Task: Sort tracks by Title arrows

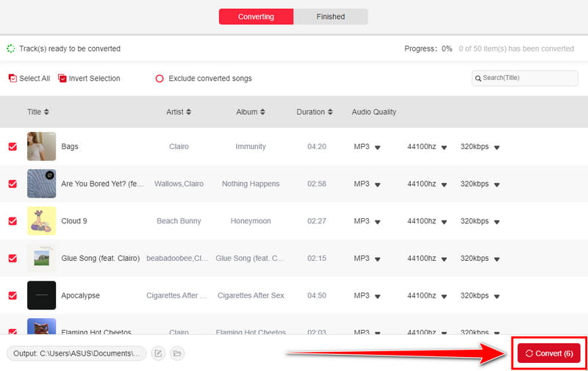Action: pos(46,112)
